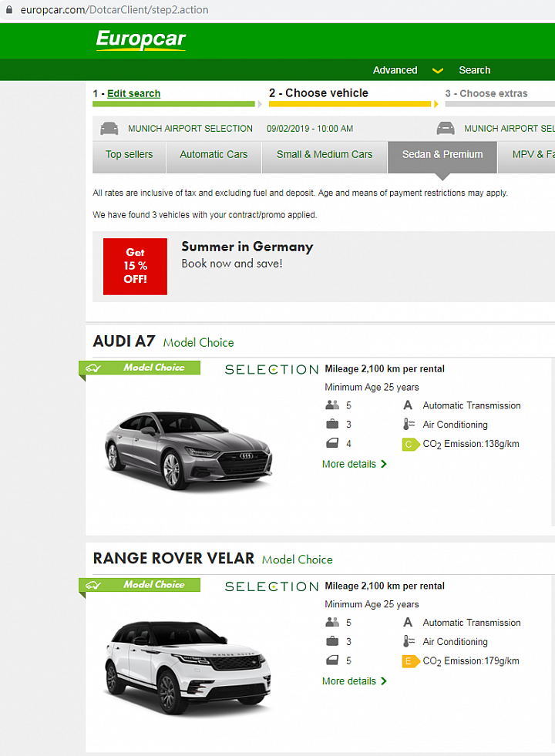This screenshot has width=555, height=756.
Task: Click the Get 15% OFF red badge
Action: coord(135,266)
